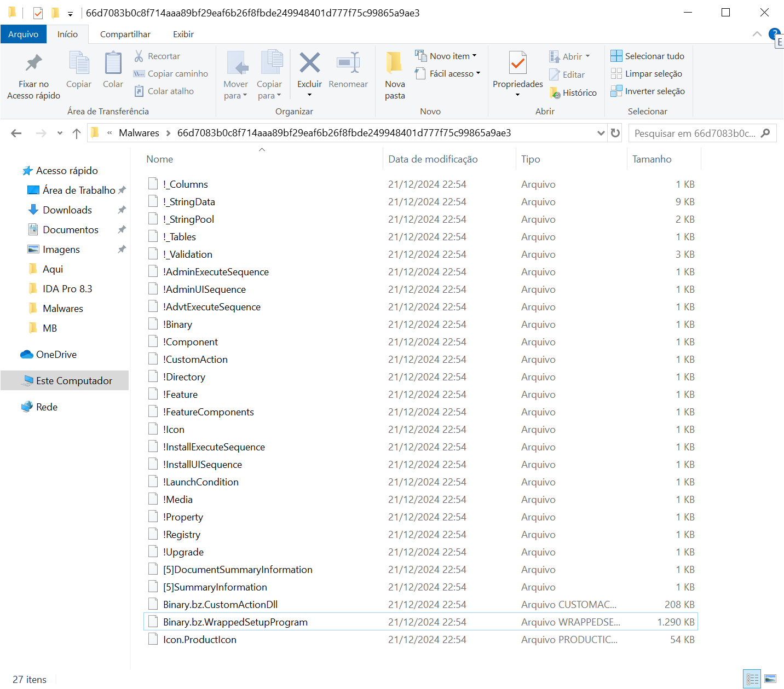The image size is (784, 689).
Task: Switch to details view mode
Action: [x=752, y=679]
